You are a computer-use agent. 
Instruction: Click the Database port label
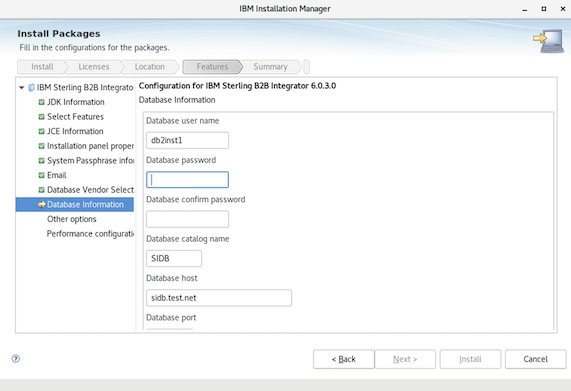click(x=171, y=318)
